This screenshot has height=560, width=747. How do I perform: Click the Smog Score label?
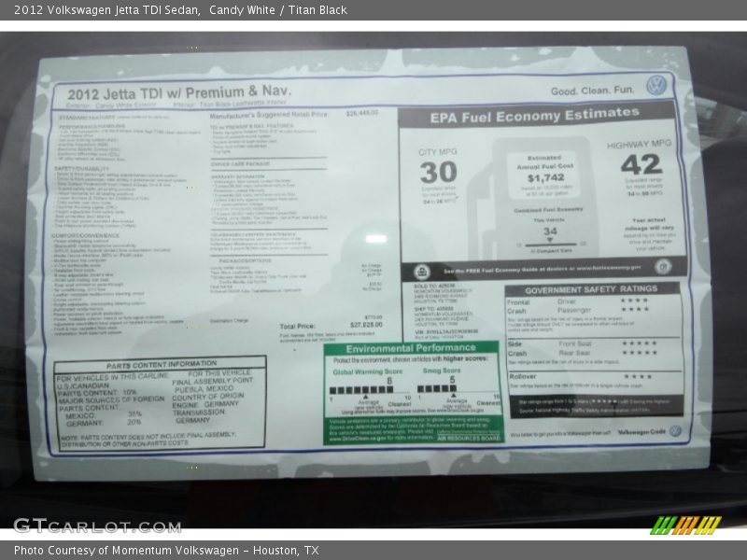(442, 370)
